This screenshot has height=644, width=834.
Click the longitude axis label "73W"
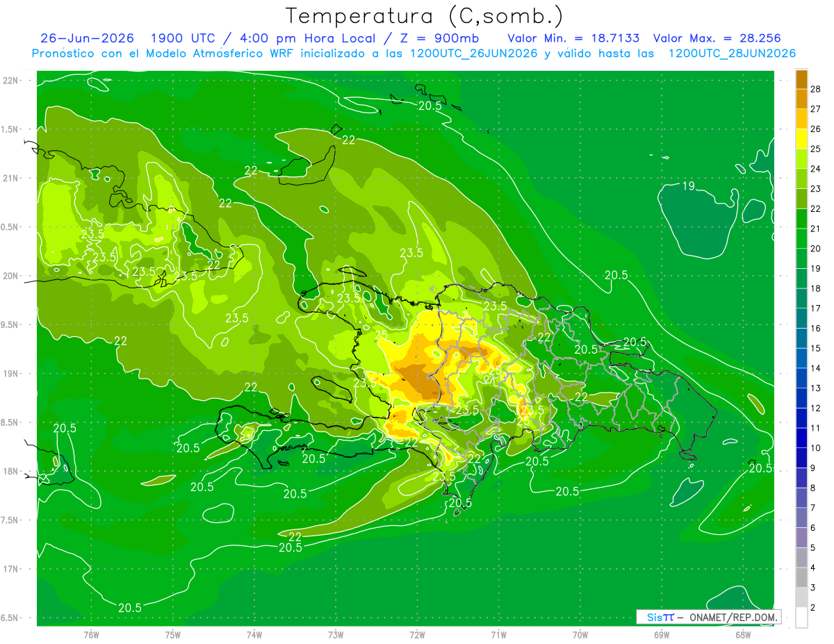pyautogui.click(x=336, y=635)
